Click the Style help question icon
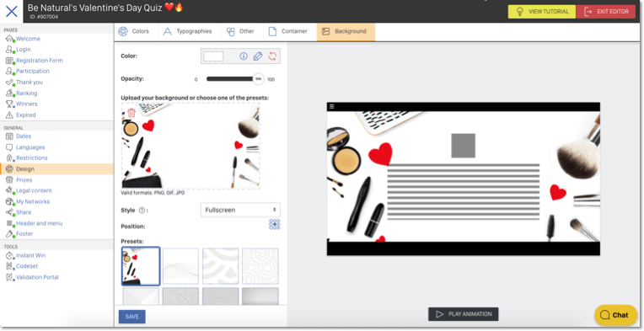Viewport: 644px width, 331px height. pos(142,210)
